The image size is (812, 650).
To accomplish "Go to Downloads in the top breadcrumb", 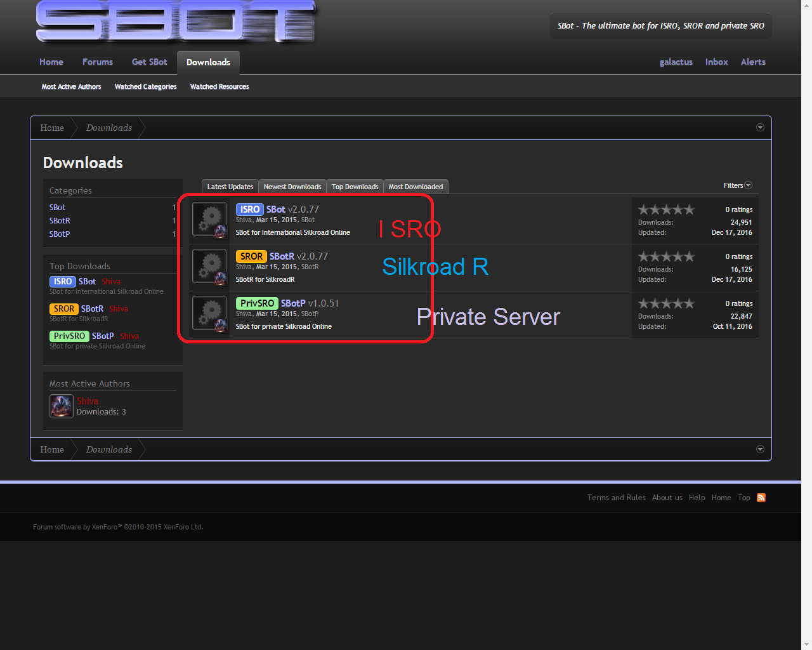I will point(109,128).
